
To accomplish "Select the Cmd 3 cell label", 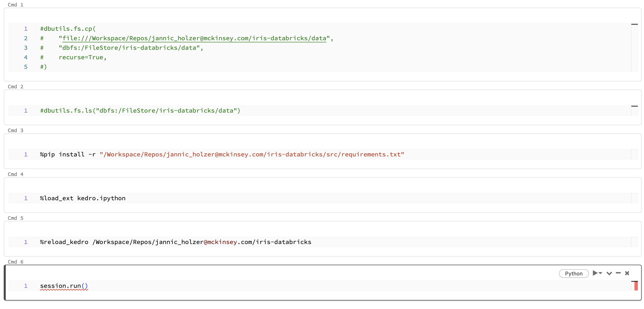I will (x=15, y=130).
